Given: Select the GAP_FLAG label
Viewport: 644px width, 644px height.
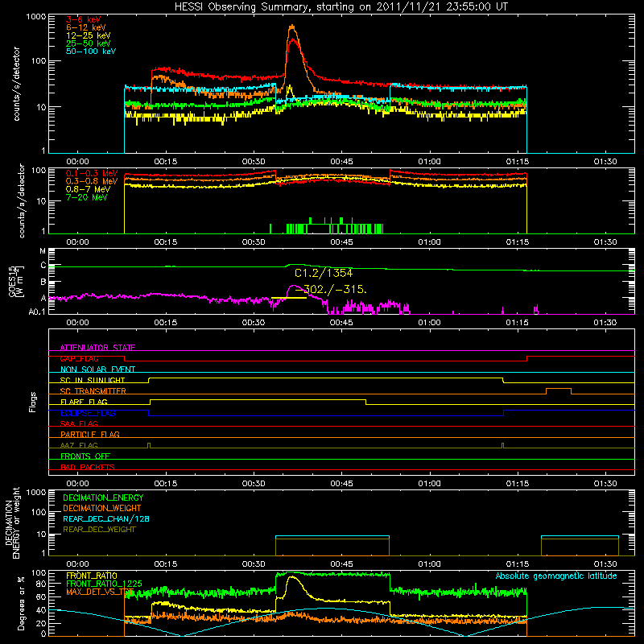Looking at the screenshot, I should [80, 358].
